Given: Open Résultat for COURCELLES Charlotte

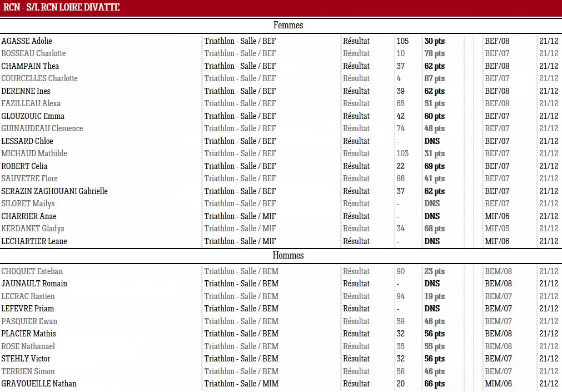Looking at the screenshot, I should click(x=356, y=78).
